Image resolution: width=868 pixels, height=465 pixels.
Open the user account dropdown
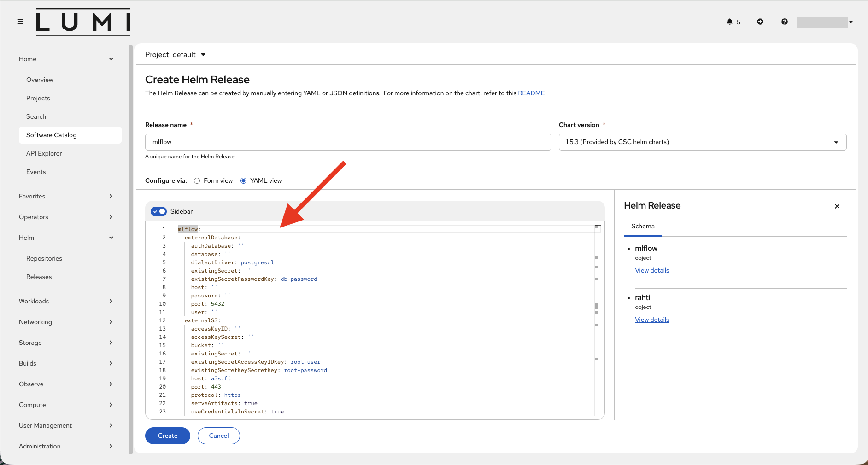850,22
